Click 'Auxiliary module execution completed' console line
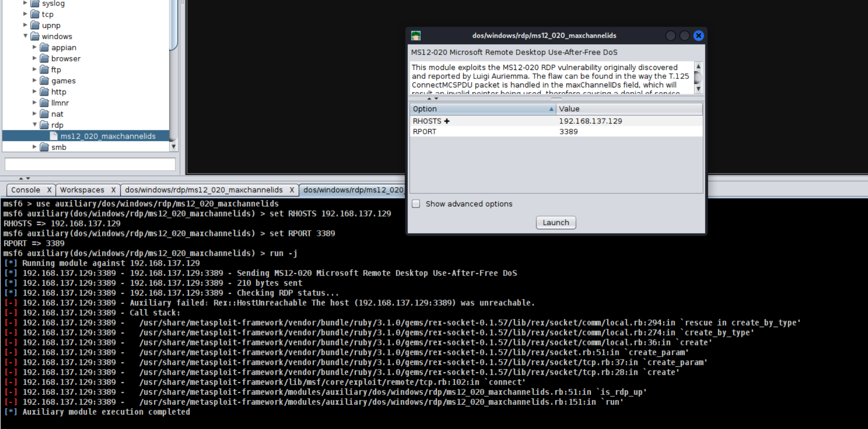The width and height of the screenshot is (868, 429). pos(106,412)
